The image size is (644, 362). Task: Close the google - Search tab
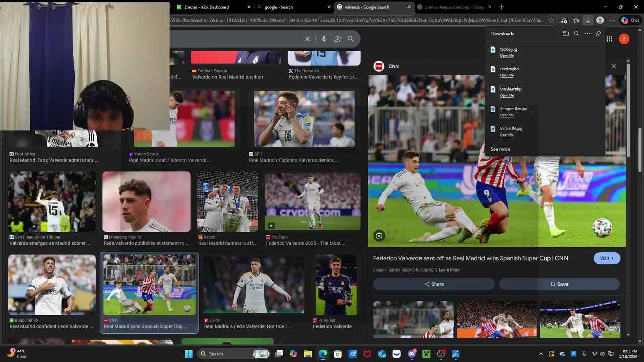click(x=329, y=7)
